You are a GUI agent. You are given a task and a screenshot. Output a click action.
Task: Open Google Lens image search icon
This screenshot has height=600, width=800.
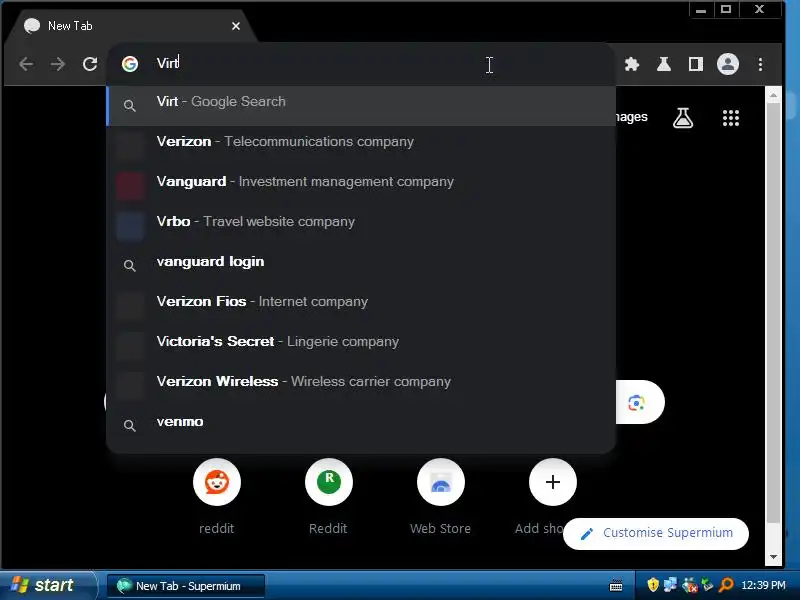636,403
